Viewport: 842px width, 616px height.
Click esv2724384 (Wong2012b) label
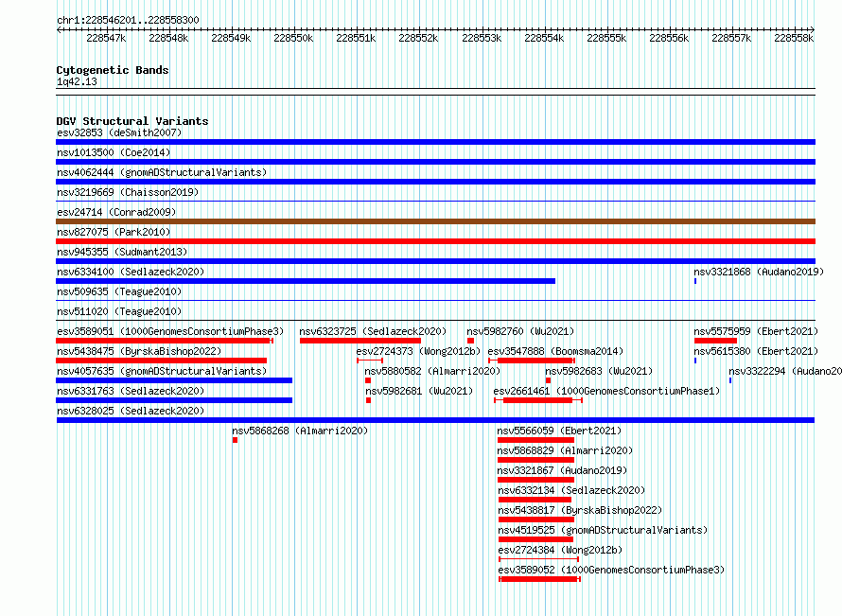pyautogui.click(x=560, y=550)
